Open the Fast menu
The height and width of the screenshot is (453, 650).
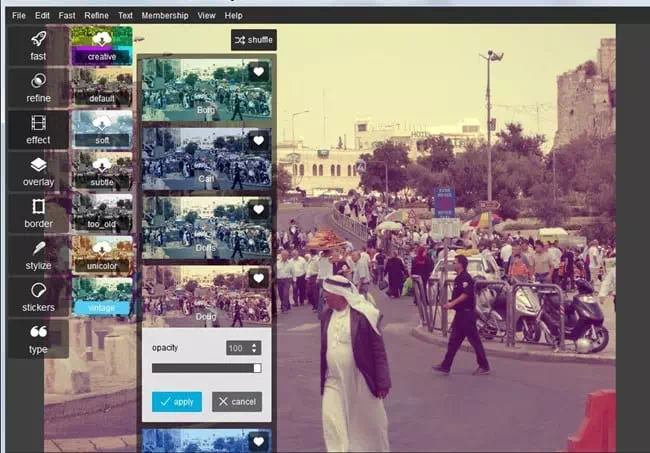click(x=67, y=16)
